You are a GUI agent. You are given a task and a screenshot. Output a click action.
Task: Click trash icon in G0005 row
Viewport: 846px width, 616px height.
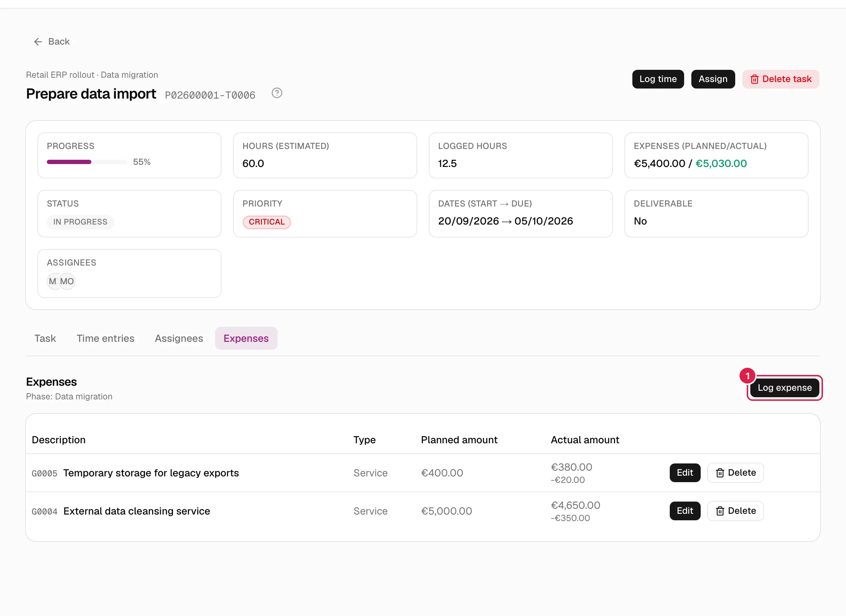pos(720,473)
